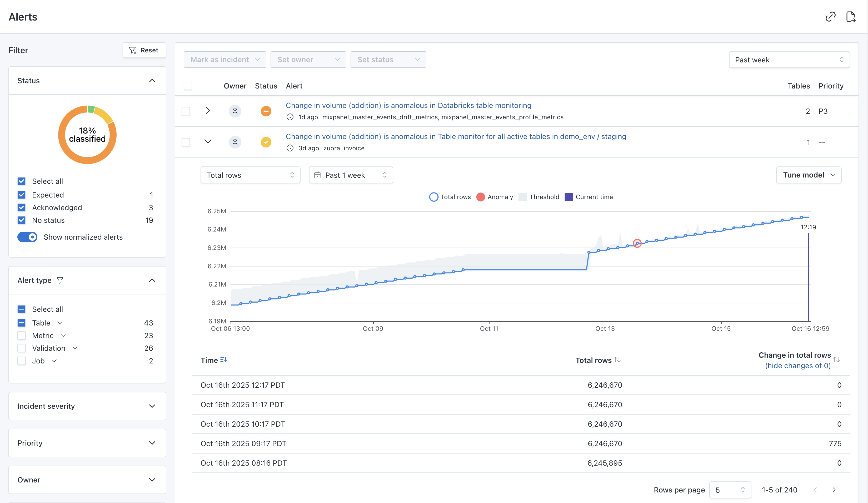Screen dimensions: 868x503
Task: Click the copy link icon in header
Action: (x=830, y=17)
